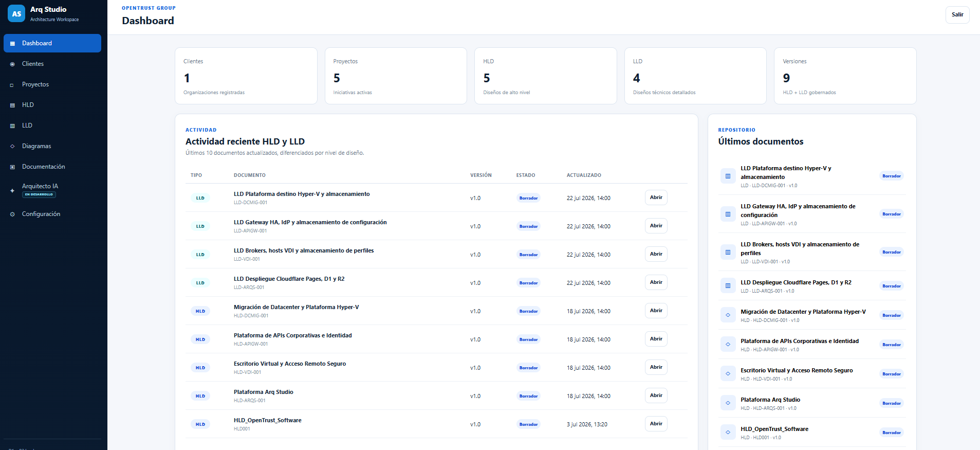Click the Documentación sidebar icon
This screenshot has width=980, height=450.
tap(12, 167)
